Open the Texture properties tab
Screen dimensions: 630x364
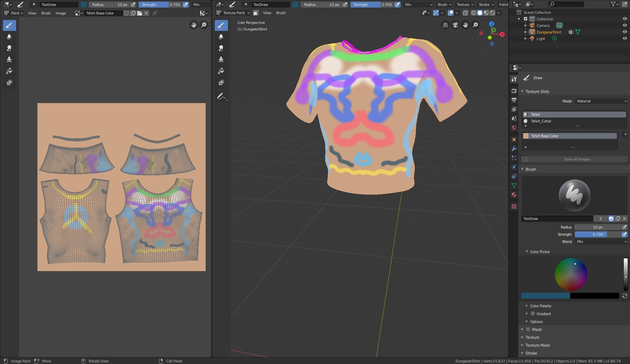(x=514, y=206)
